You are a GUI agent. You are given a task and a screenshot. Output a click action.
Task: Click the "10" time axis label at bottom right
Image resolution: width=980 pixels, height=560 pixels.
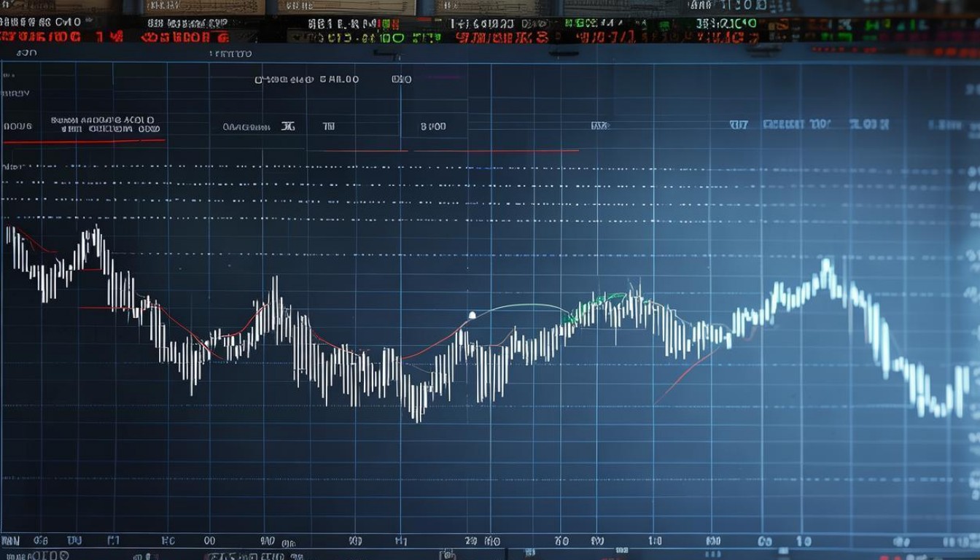[803, 541]
